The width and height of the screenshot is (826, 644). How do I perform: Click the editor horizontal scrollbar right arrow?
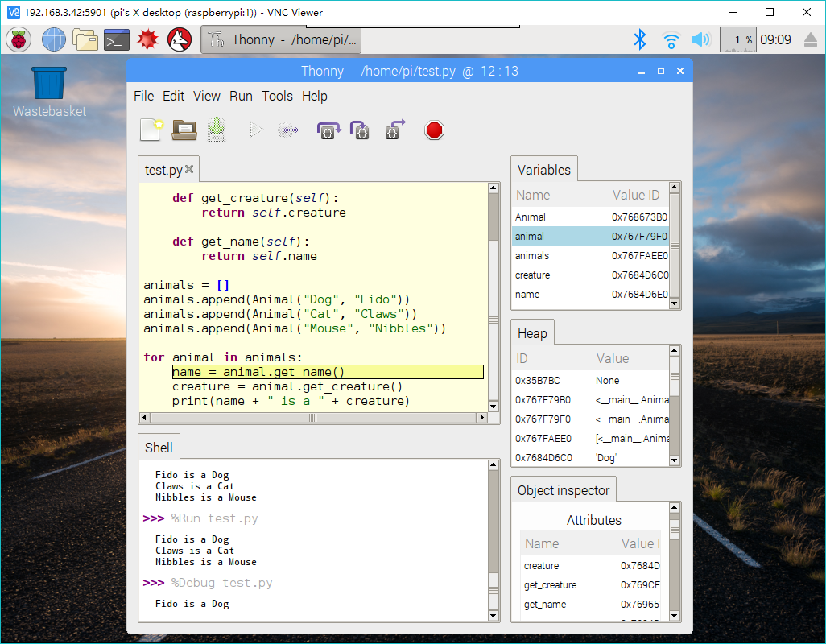point(482,418)
